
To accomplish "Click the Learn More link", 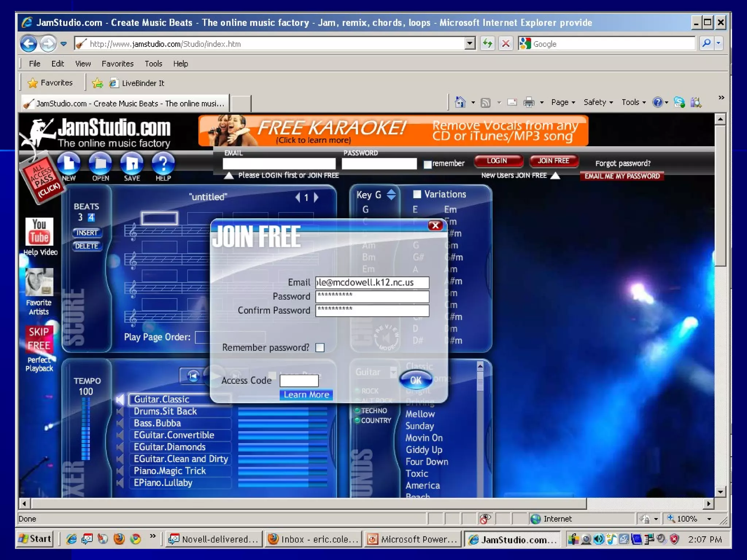I will [x=306, y=394].
